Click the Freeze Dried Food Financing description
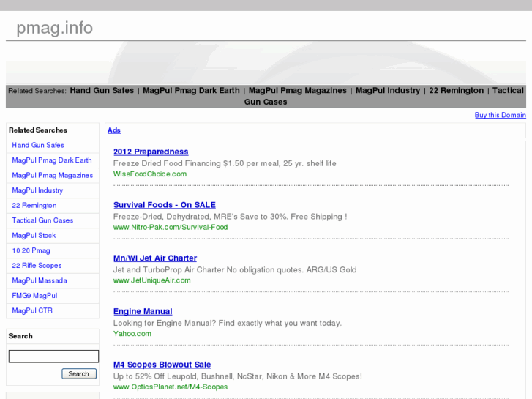Image resolution: width=532 pixels, height=399 pixels. (x=225, y=163)
